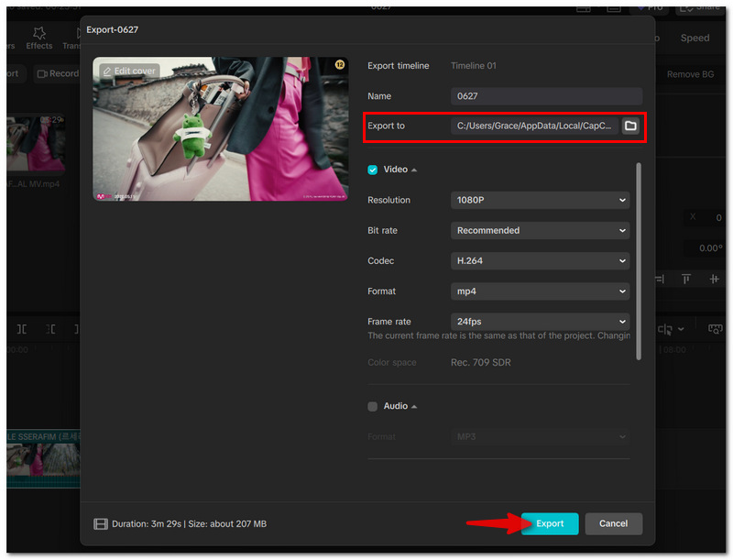Open the Resolution 1080P dropdown
This screenshot has height=560, width=733.
point(540,200)
